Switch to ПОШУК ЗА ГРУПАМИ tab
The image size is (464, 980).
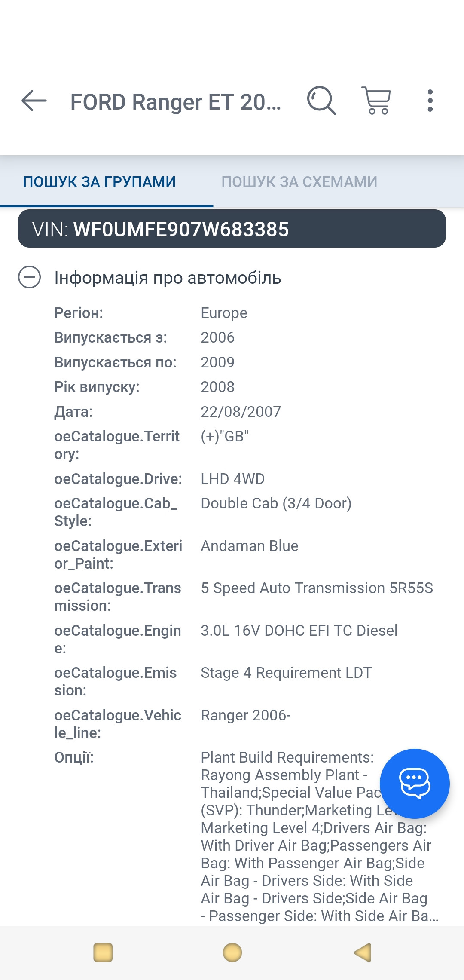click(x=99, y=182)
